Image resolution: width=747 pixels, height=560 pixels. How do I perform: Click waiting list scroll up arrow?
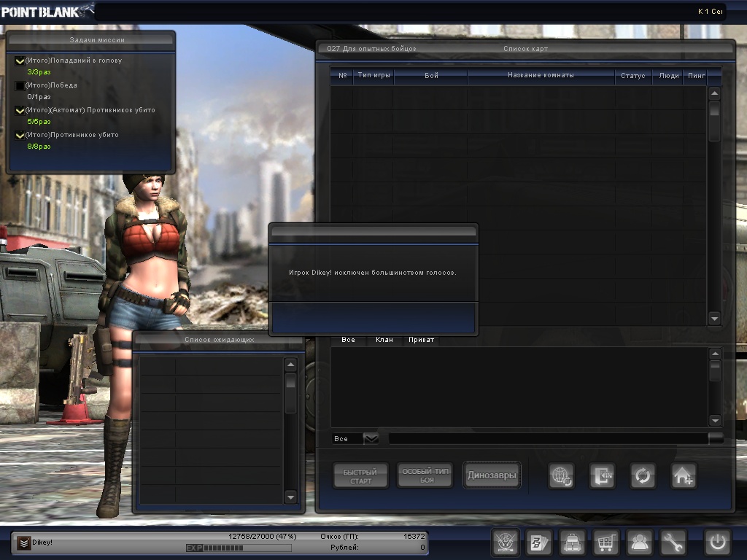(x=290, y=365)
